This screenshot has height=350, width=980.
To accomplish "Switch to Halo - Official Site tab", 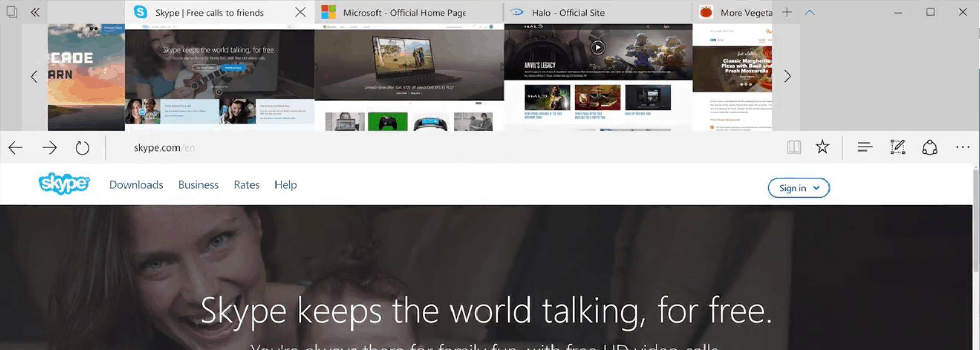I will coord(597,12).
